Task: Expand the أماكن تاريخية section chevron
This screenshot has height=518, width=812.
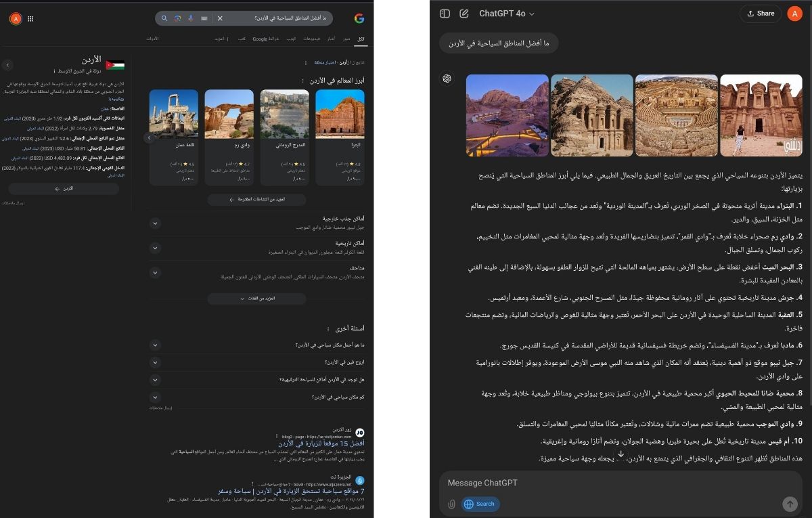Action: (x=156, y=246)
